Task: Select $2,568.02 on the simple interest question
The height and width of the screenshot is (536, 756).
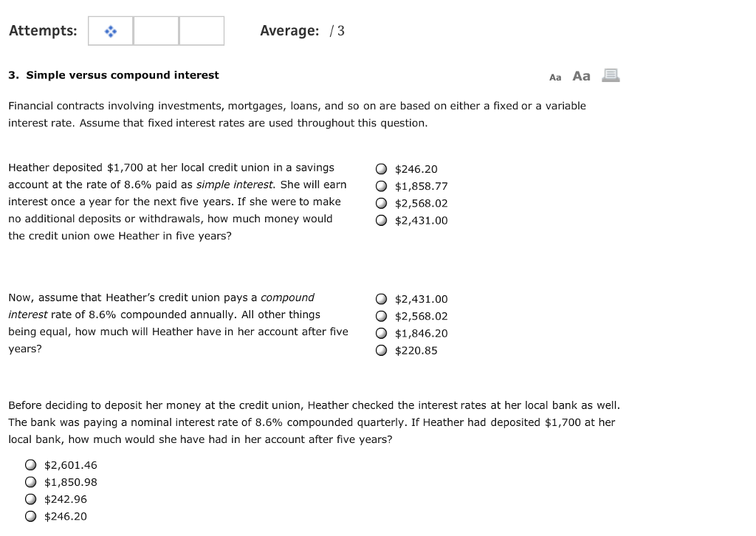Action: point(381,203)
